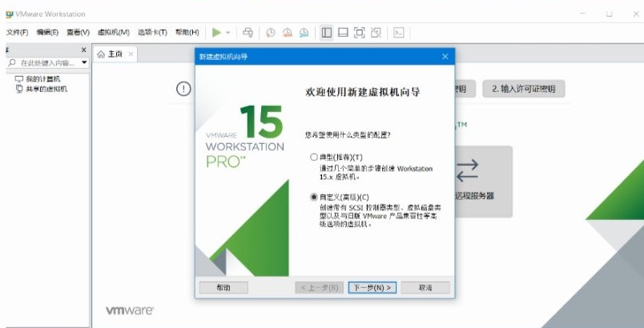Click the exclamation warning icon on home page
This screenshot has height=328, width=644.
coord(183,89)
